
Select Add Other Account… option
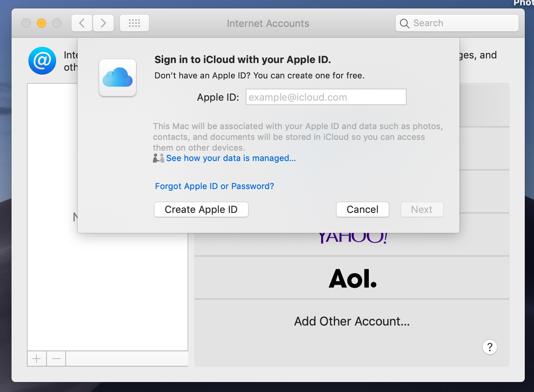click(x=352, y=321)
